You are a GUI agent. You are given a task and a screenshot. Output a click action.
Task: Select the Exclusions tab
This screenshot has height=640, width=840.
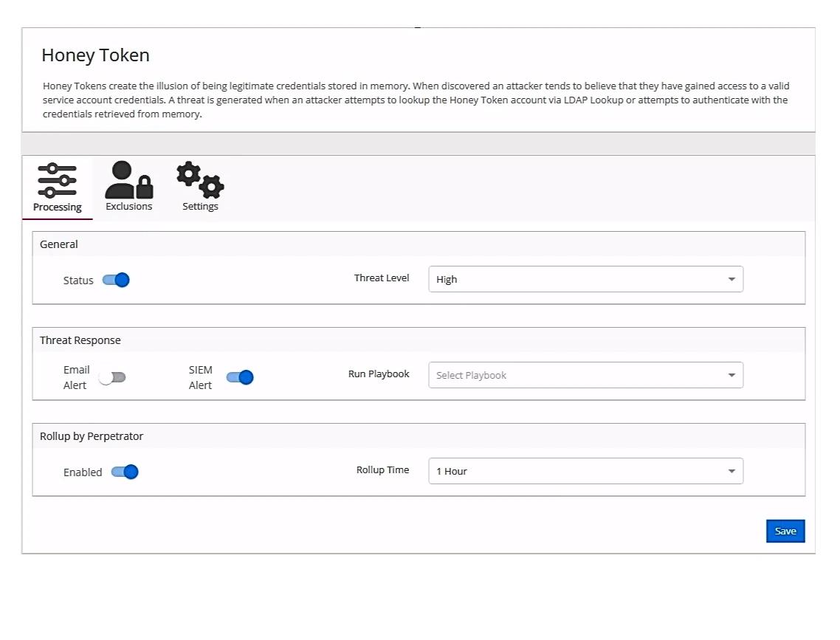point(128,187)
